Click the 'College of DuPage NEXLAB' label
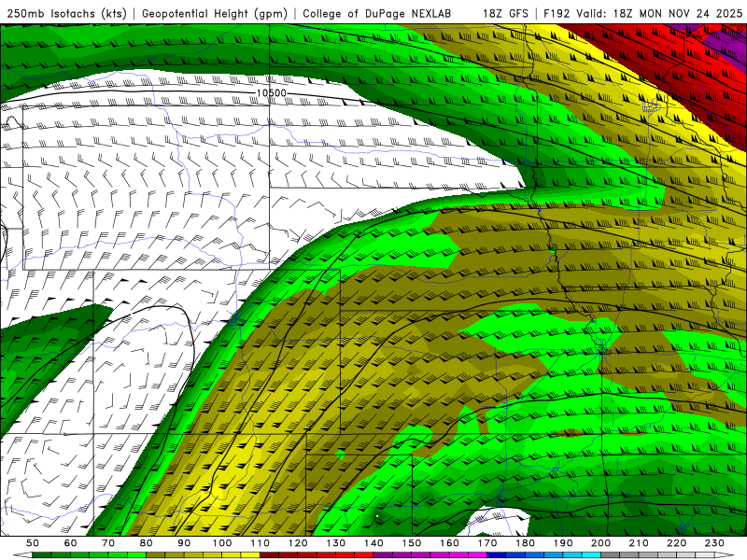The image size is (747, 560). coord(376,14)
